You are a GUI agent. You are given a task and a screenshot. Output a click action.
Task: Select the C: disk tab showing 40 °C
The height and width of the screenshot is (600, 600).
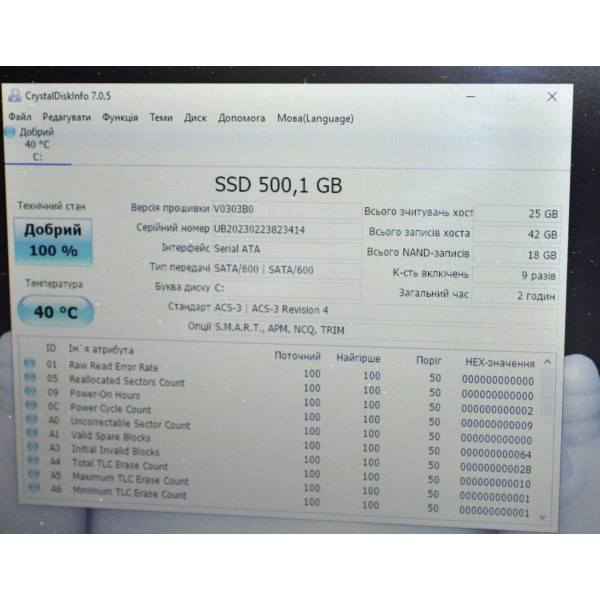click(37, 145)
